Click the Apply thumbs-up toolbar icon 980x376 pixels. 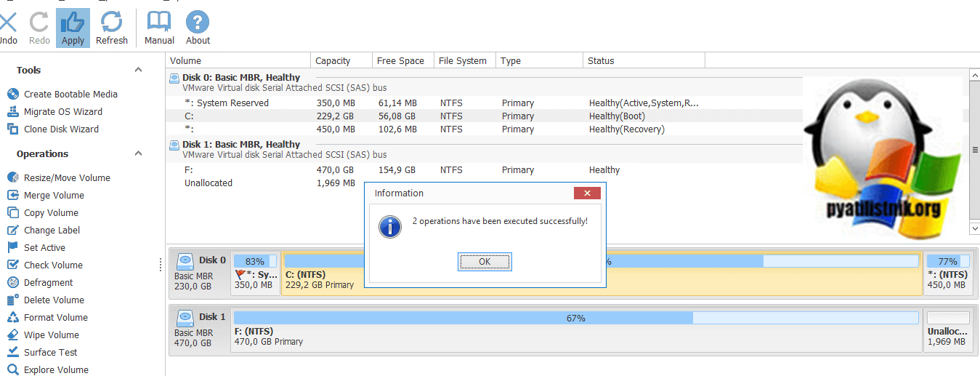point(73,23)
